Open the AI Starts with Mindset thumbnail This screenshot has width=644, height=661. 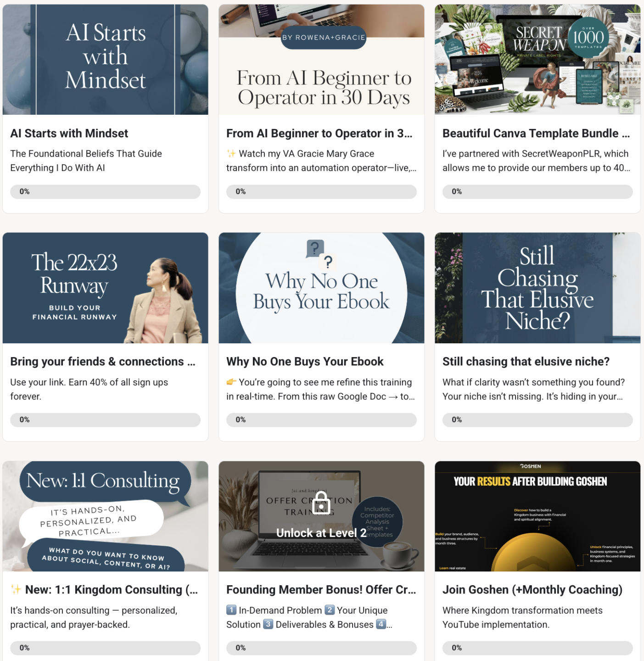coord(106,59)
